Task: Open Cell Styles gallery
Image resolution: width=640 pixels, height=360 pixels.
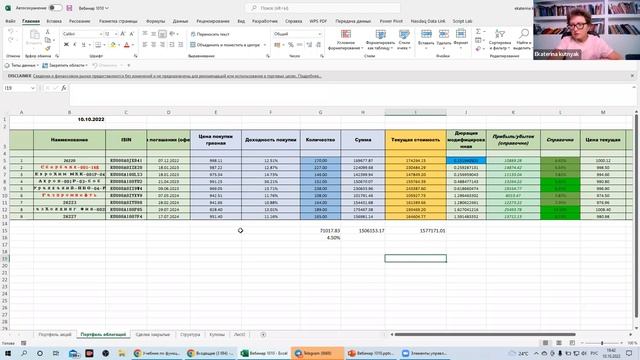Action: pos(404,40)
